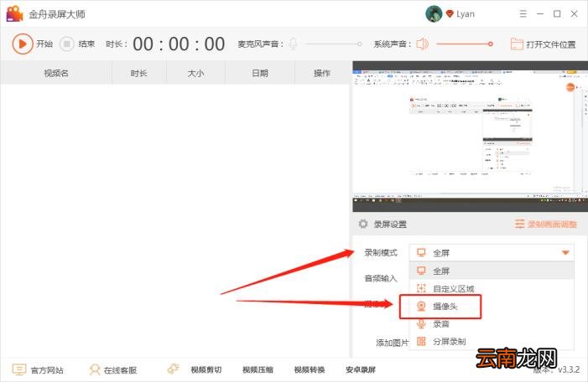This screenshot has width=588, height=382.
Task: Open the recording file location (打开文件位置)
Action: point(543,44)
